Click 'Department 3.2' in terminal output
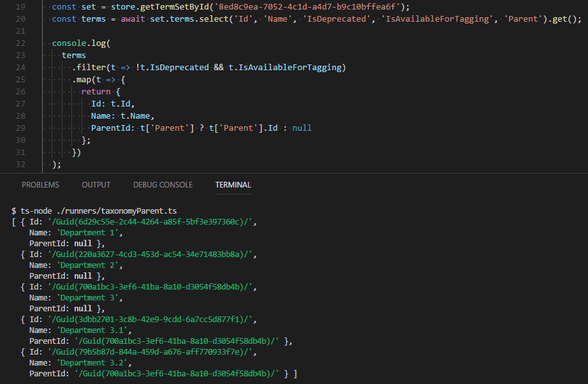Screen dimensions: 588x384 pos(92,363)
